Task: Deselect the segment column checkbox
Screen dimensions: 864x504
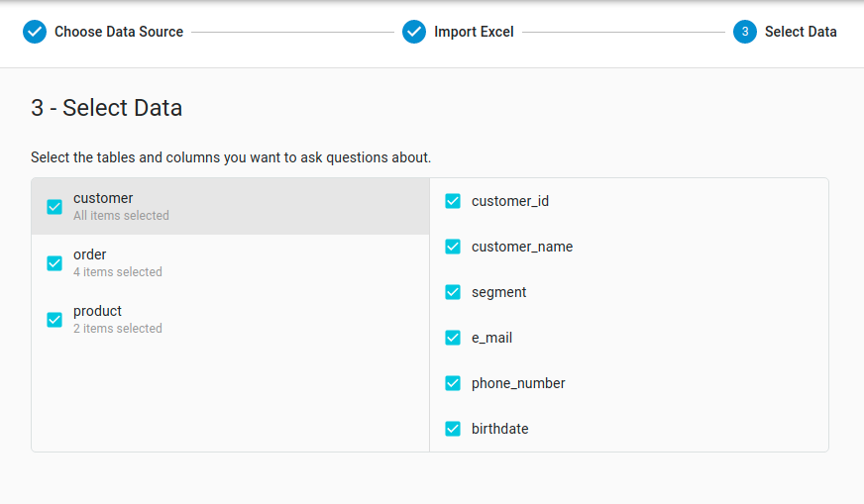Action: 453,292
